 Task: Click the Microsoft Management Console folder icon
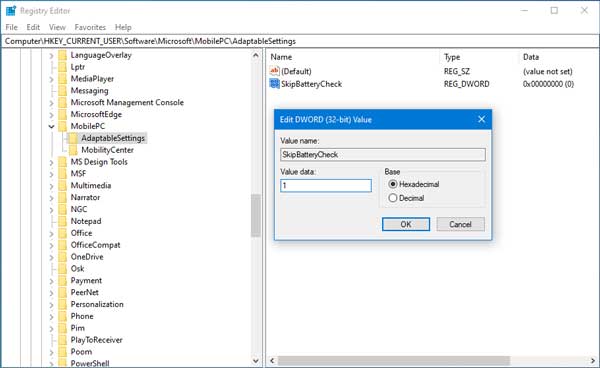click(62, 103)
